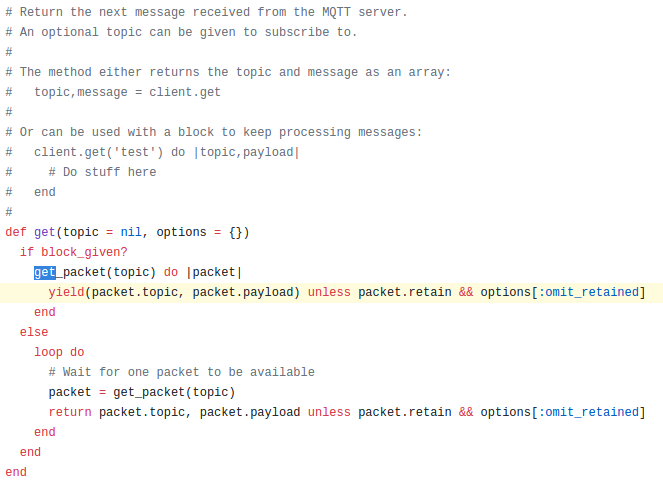Click the '# Do stuff here' comment
Screen dimensions: 663x482
tap(102, 172)
